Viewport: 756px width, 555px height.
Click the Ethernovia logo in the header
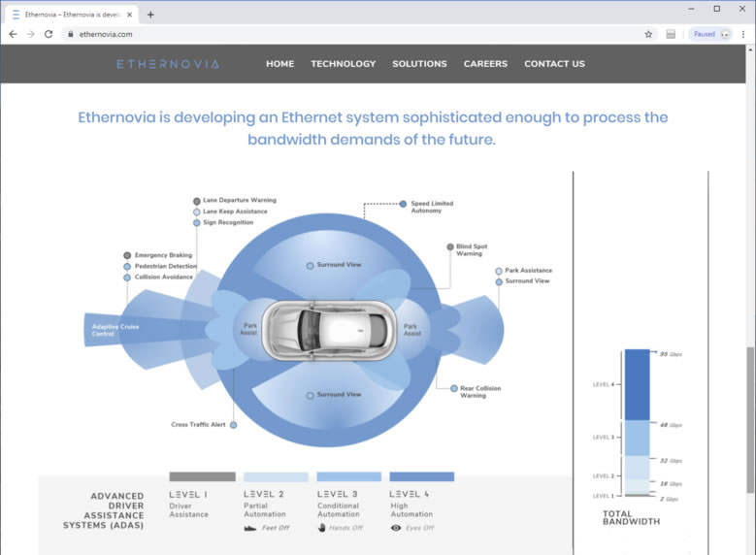click(168, 64)
